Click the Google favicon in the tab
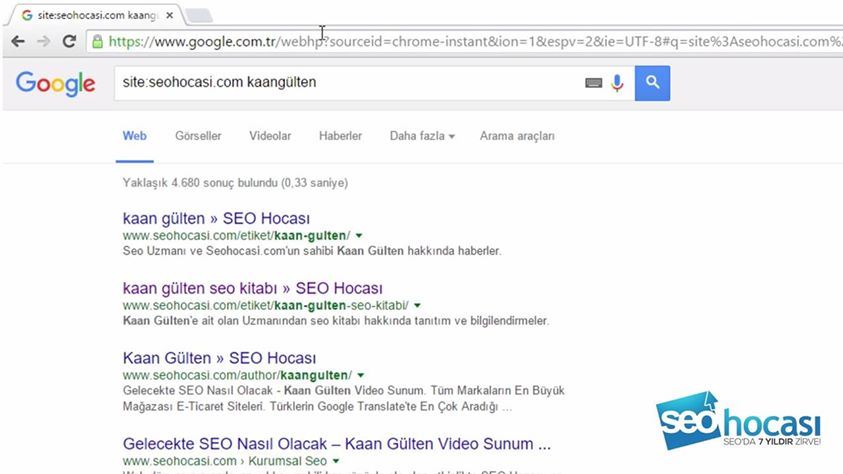This screenshot has width=843, height=474. (x=27, y=16)
